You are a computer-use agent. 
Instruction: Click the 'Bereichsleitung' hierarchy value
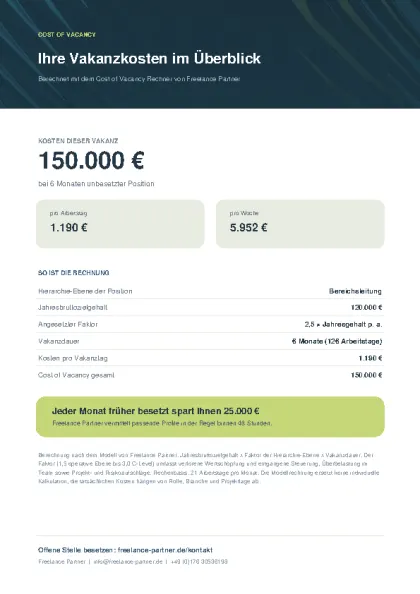(x=355, y=291)
